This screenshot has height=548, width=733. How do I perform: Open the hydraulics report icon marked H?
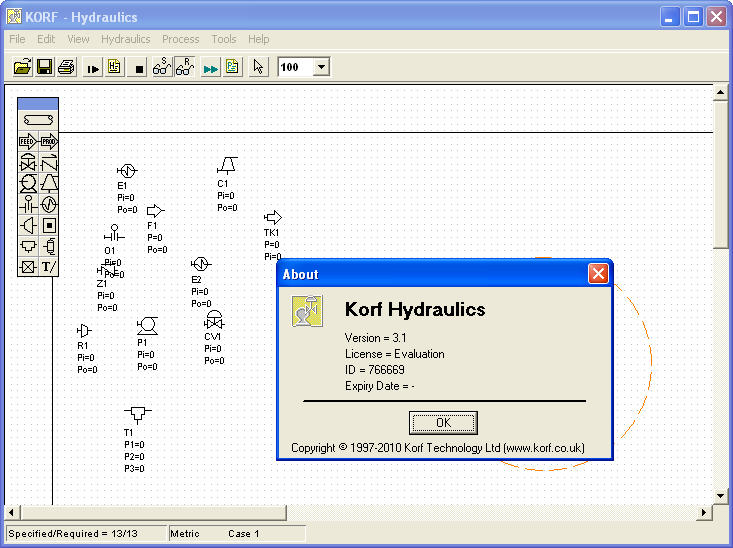115,67
